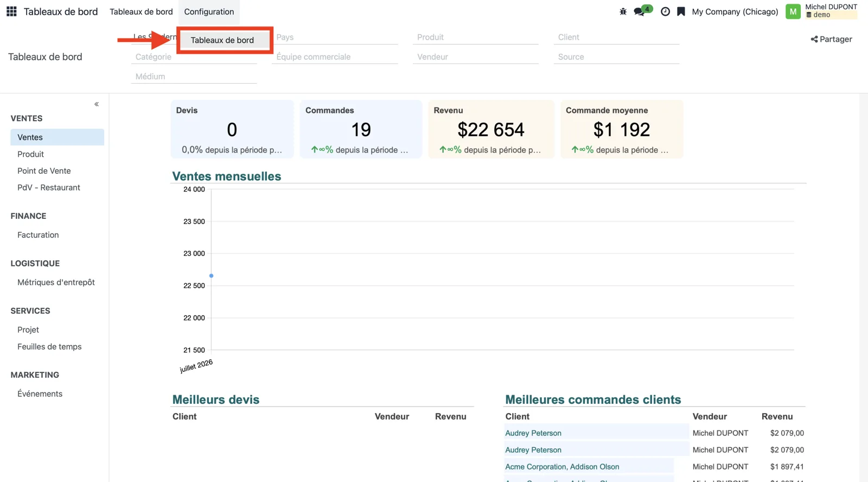
Task: Open the Michel DUPONT user menu
Action: [x=831, y=11]
